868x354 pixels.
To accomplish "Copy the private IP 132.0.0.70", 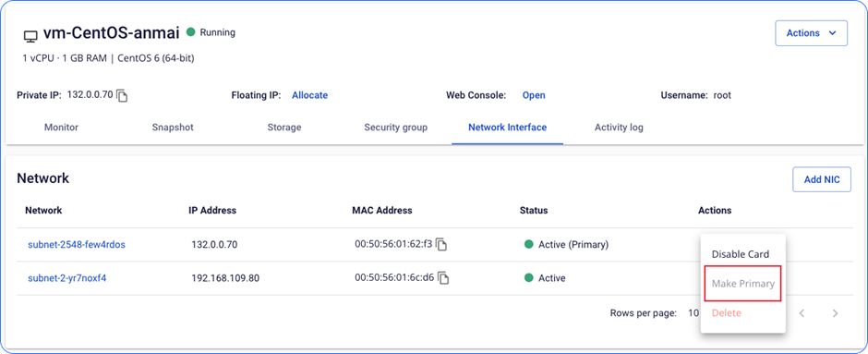I will tap(122, 96).
